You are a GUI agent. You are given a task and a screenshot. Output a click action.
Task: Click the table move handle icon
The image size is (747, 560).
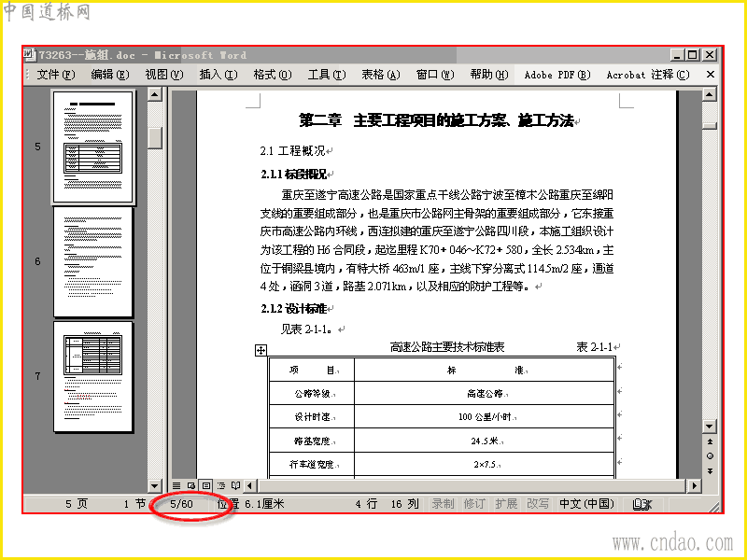[261, 351]
